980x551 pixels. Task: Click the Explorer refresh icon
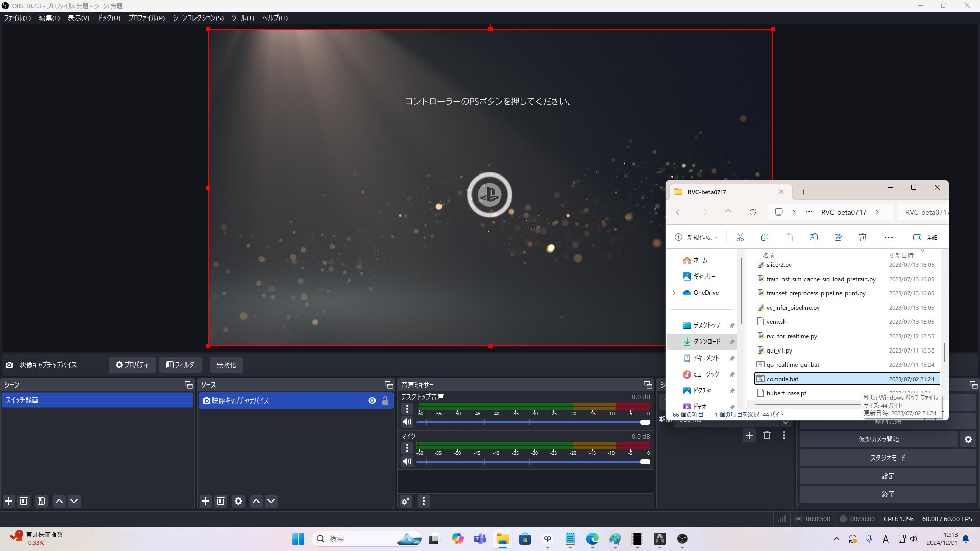pos(752,212)
